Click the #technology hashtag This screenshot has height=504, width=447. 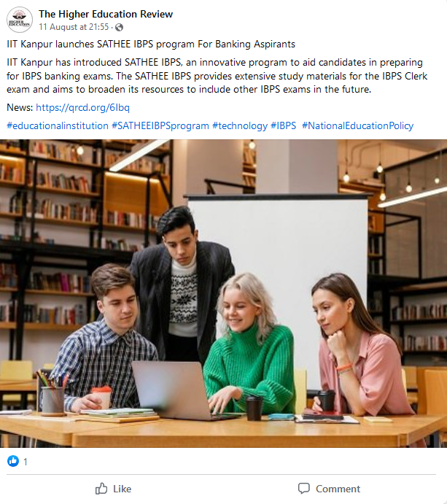240,125
